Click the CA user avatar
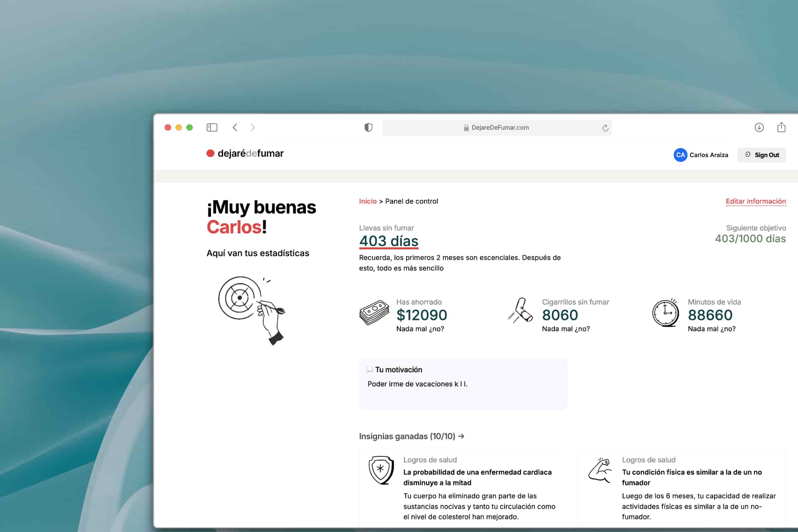Screen dimensions: 798x532 [x=680, y=155]
